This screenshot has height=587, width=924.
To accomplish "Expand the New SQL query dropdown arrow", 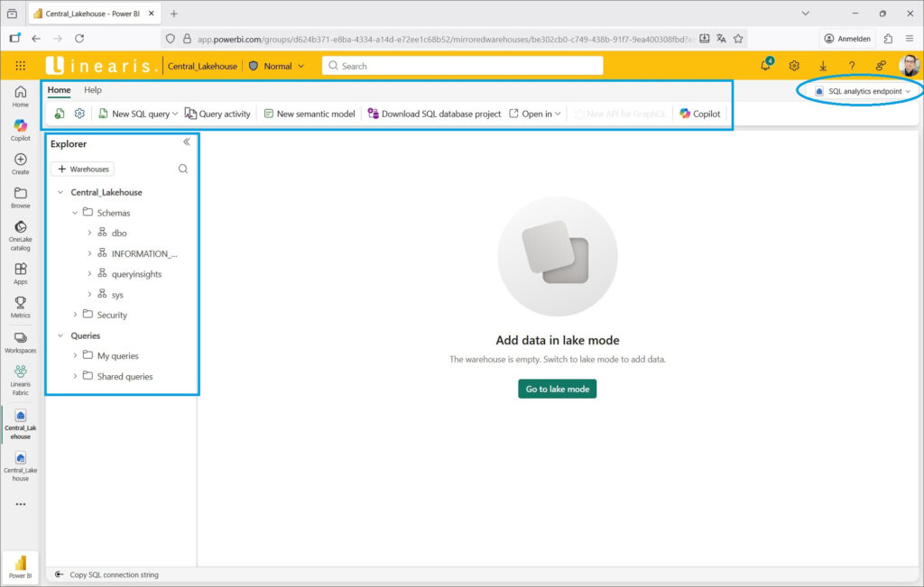I will (x=175, y=115).
